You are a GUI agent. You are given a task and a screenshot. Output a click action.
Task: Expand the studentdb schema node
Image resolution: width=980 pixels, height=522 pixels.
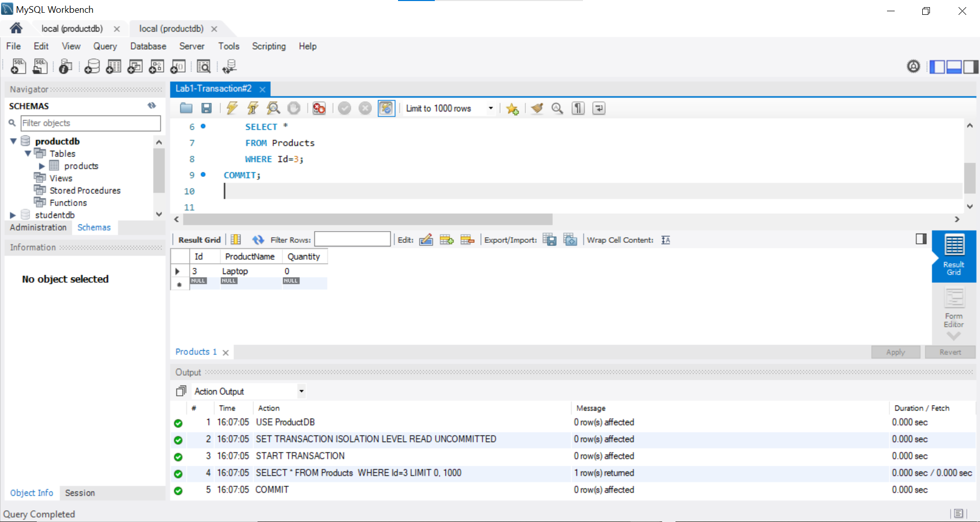[x=13, y=215]
